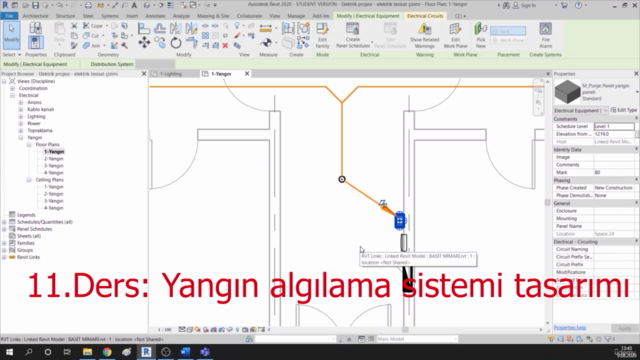The height and width of the screenshot is (360, 640).
Task: Close the Project Browser panel
Action: point(144,74)
